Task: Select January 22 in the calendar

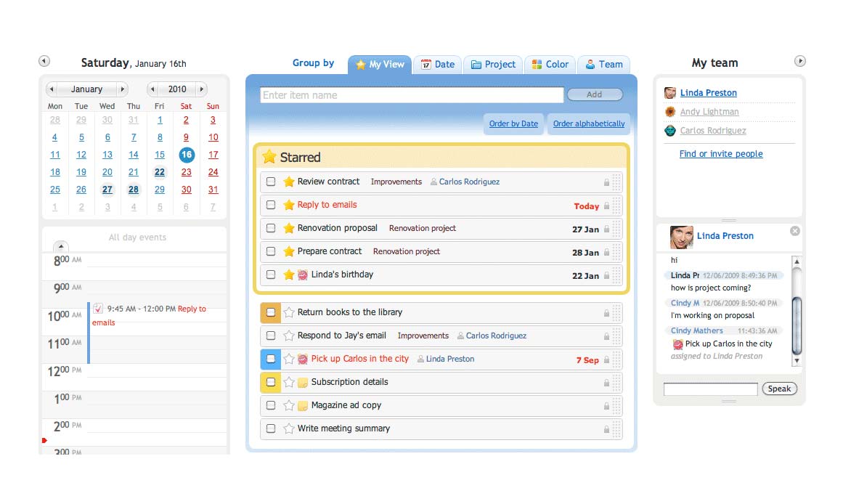Action: [160, 172]
